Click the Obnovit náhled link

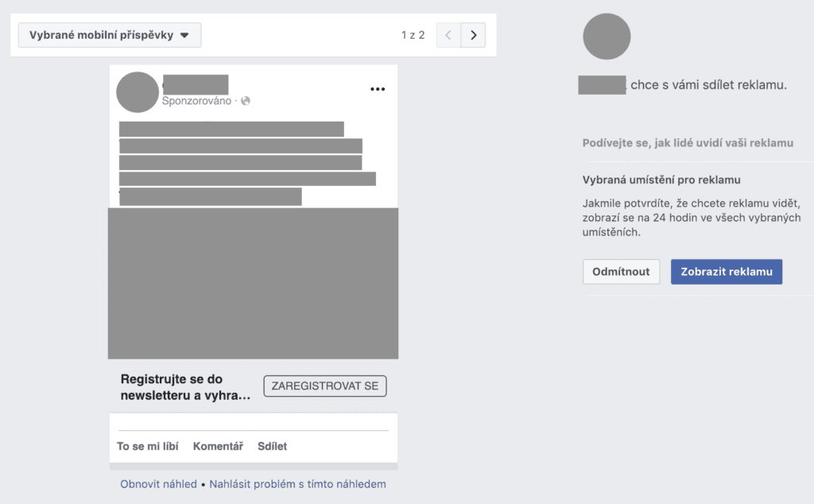(x=158, y=483)
